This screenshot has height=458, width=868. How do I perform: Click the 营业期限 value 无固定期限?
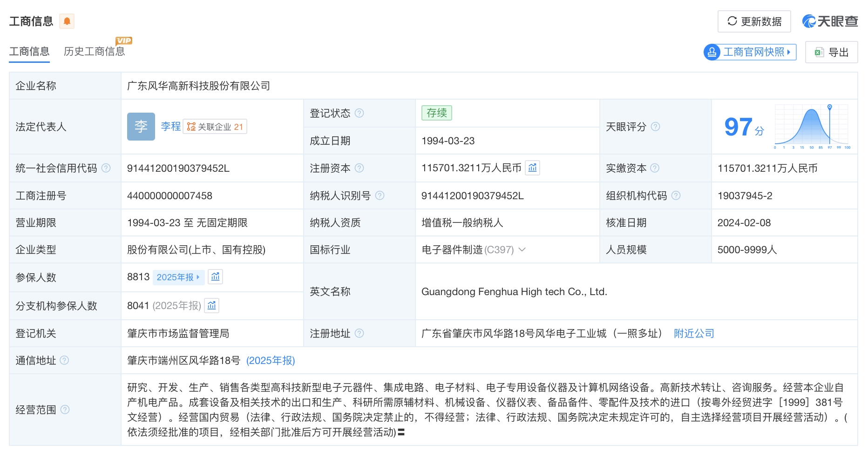(x=222, y=223)
